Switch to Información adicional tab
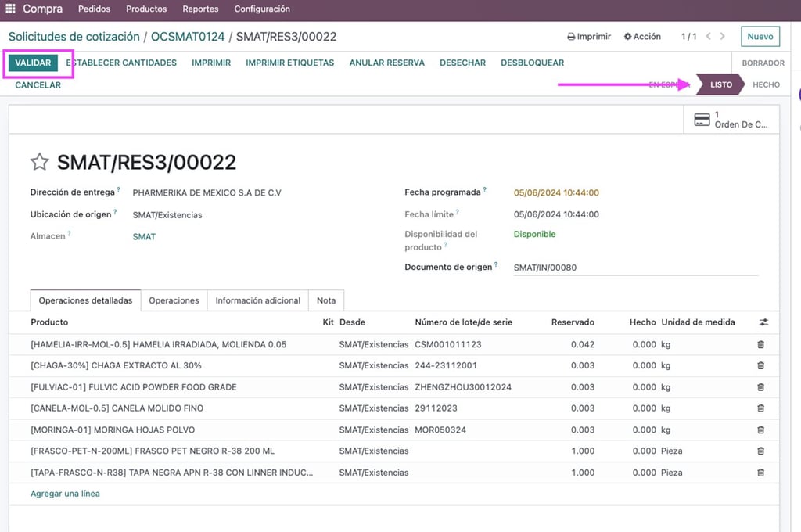This screenshot has width=801, height=532. pyautogui.click(x=257, y=300)
